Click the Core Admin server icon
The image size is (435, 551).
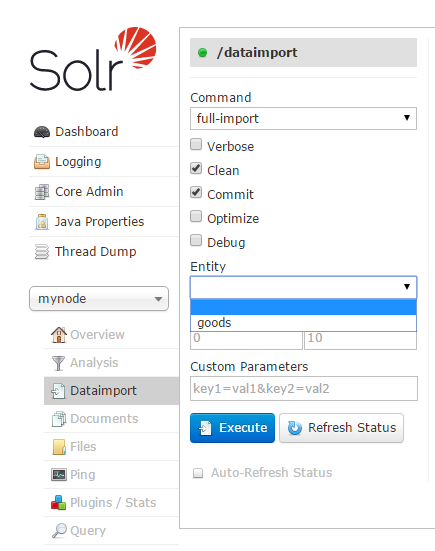pyautogui.click(x=42, y=192)
